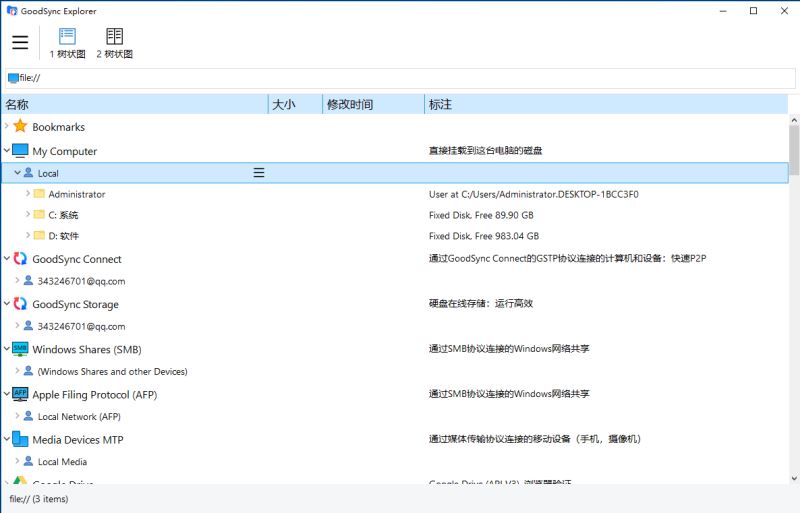
Task: Maximize the GoodSync Explorer window
Action: pos(753,10)
